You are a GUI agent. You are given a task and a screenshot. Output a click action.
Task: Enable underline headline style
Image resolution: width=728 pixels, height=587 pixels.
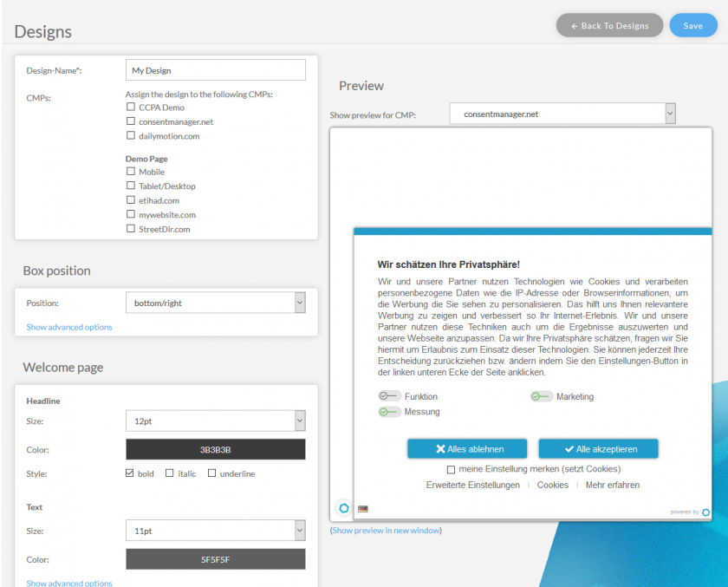pos(211,473)
